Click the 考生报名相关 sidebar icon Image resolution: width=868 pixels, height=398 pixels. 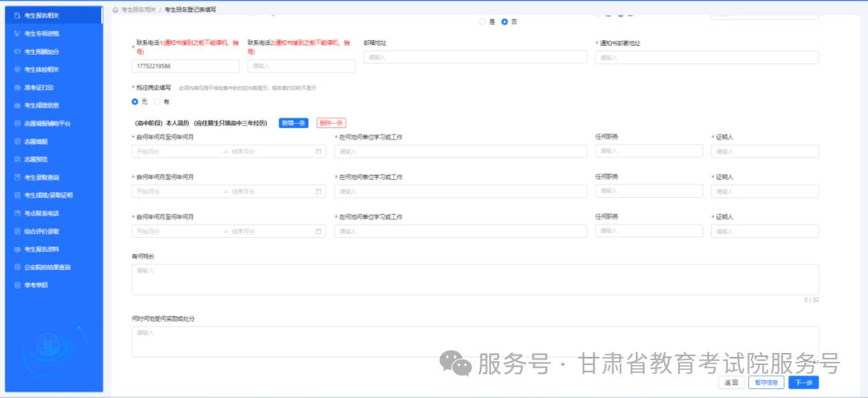tap(17, 16)
